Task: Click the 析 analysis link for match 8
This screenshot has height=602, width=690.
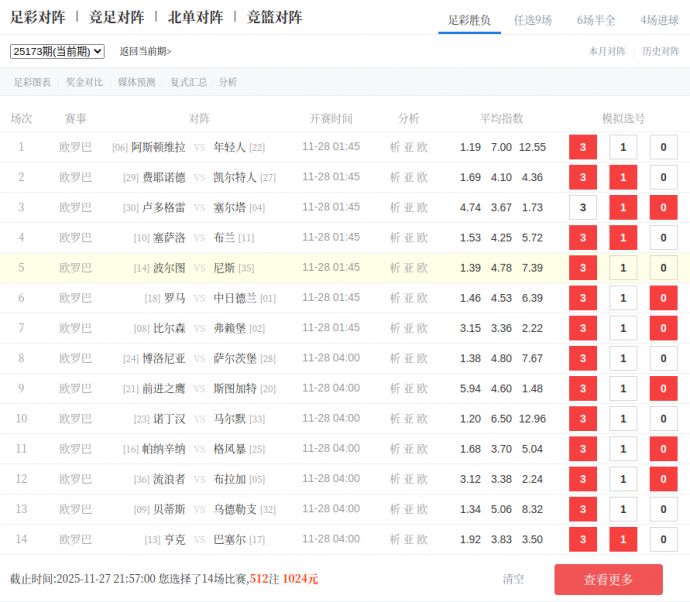Action: click(395, 358)
